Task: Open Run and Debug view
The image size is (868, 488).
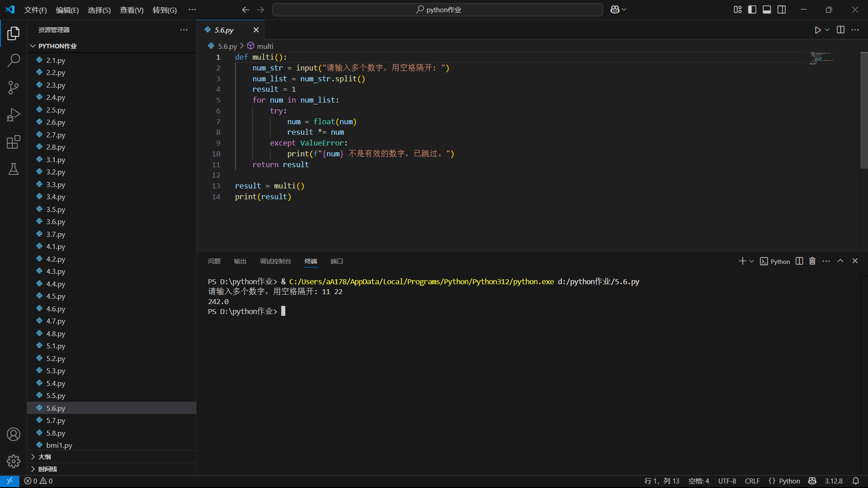Action: 14,115
